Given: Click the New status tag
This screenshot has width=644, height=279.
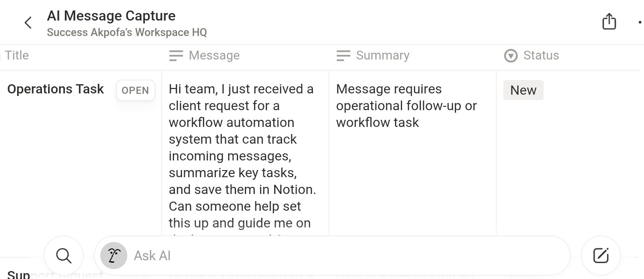Looking at the screenshot, I should tap(523, 90).
